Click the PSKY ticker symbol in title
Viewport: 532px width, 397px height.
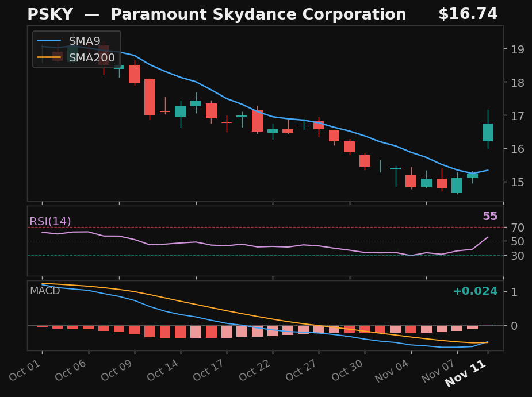50,14
